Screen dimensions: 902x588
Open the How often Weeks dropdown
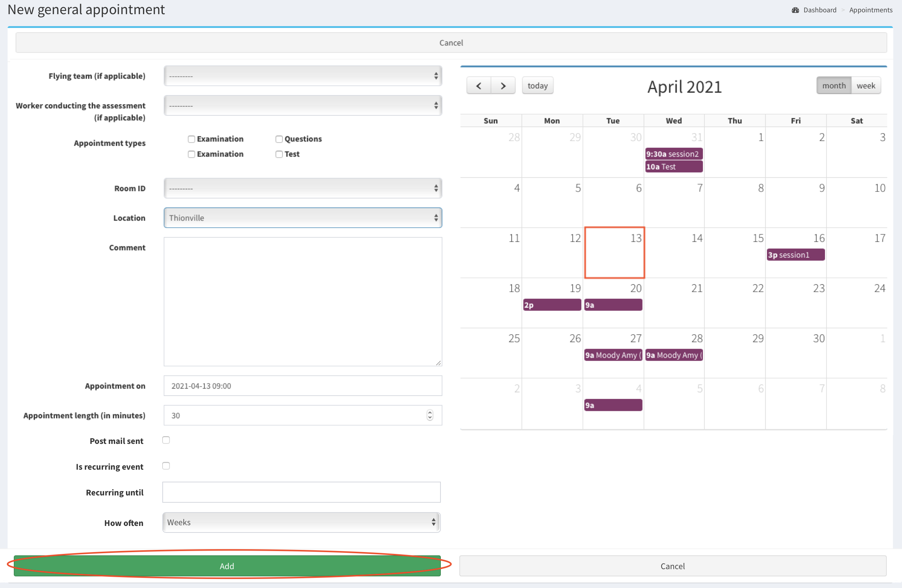(x=301, y=522)
